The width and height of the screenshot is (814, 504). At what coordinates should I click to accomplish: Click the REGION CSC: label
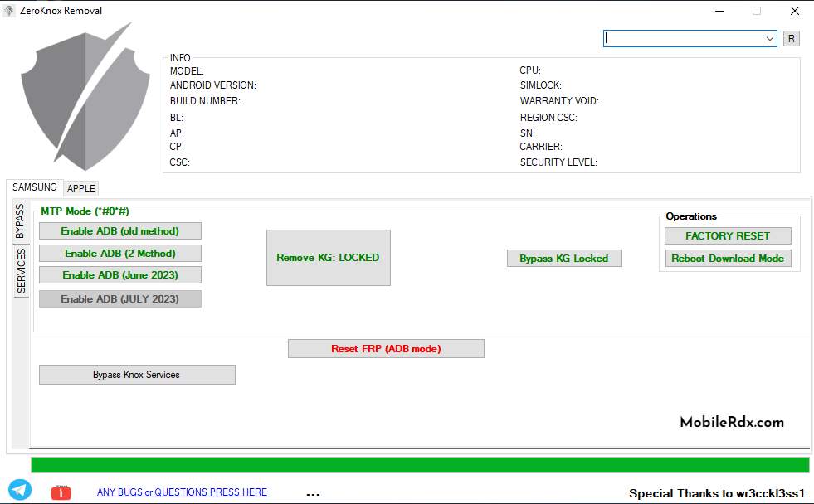click(548, 118)
